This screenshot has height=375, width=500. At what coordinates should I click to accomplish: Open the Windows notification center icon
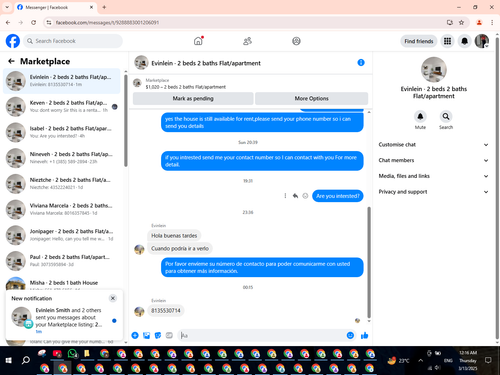pyautogui.click(x=488, y=360)
